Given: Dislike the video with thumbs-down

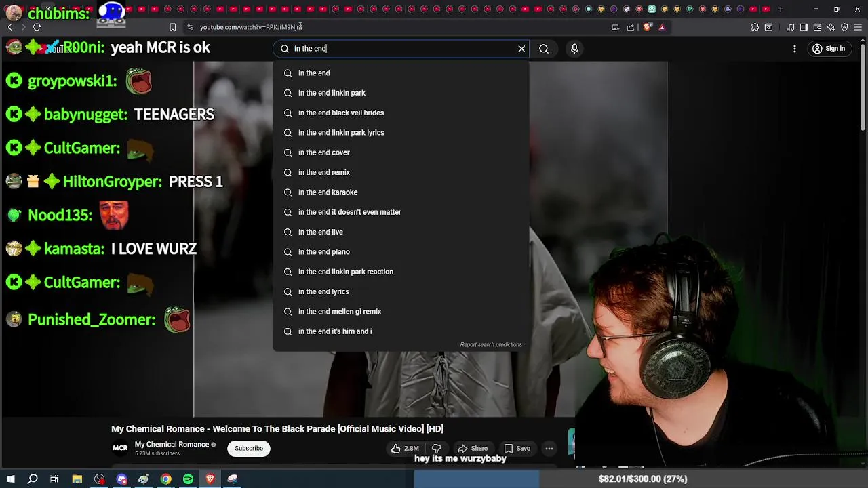Looking at the screenshot, I should (x=437, y=448).
